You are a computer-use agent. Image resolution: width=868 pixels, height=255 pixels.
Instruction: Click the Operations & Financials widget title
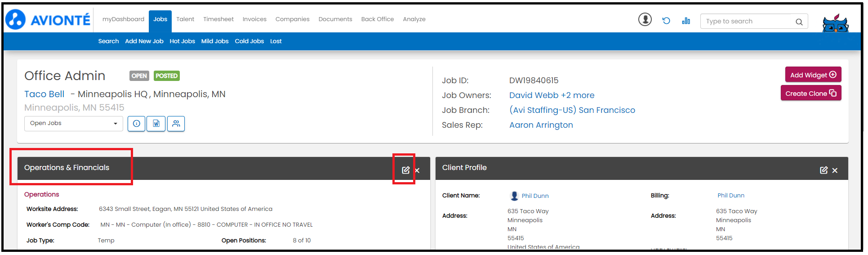67,168
